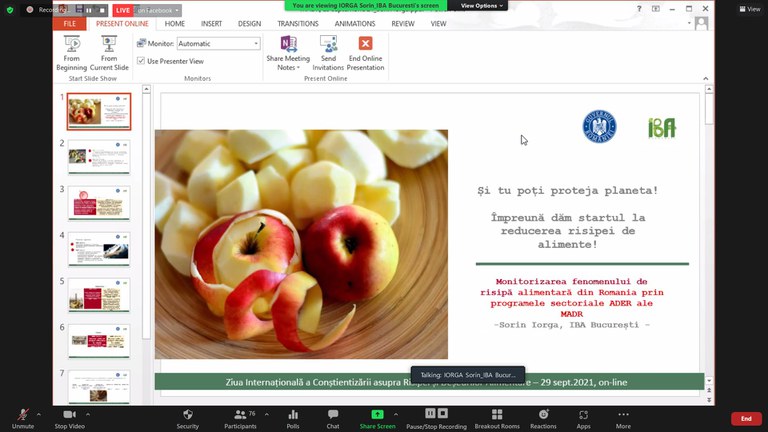This screenshot has width=768, height=432.
Task: Click the From Beginning slideshow button
Action: click(72, 53)
